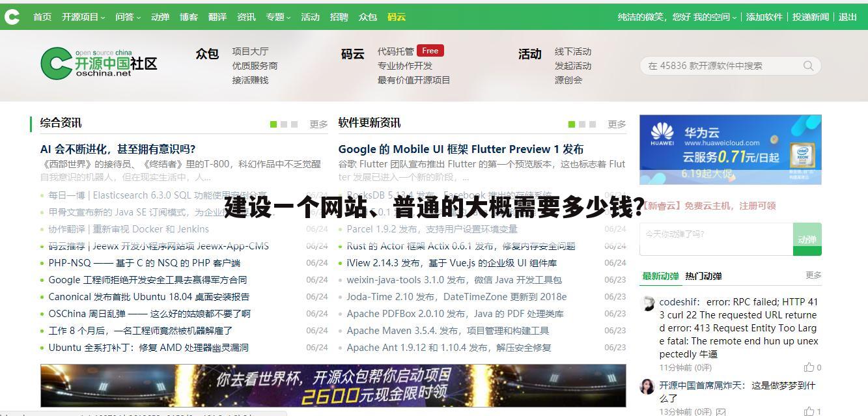Open 开源中国首席屌炸天 user avatar
The width and height of the screenshot is (868, 416).
[648, 386]
